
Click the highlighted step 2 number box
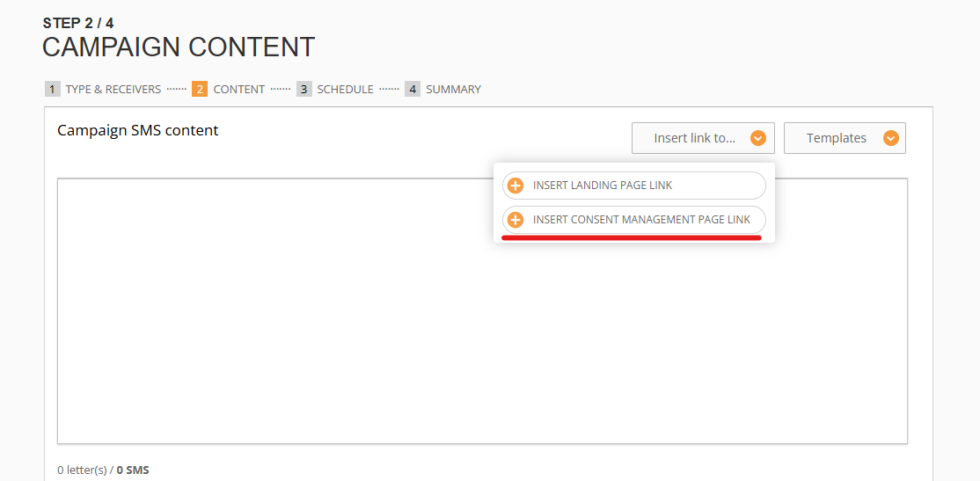click(x=200, y=89)
